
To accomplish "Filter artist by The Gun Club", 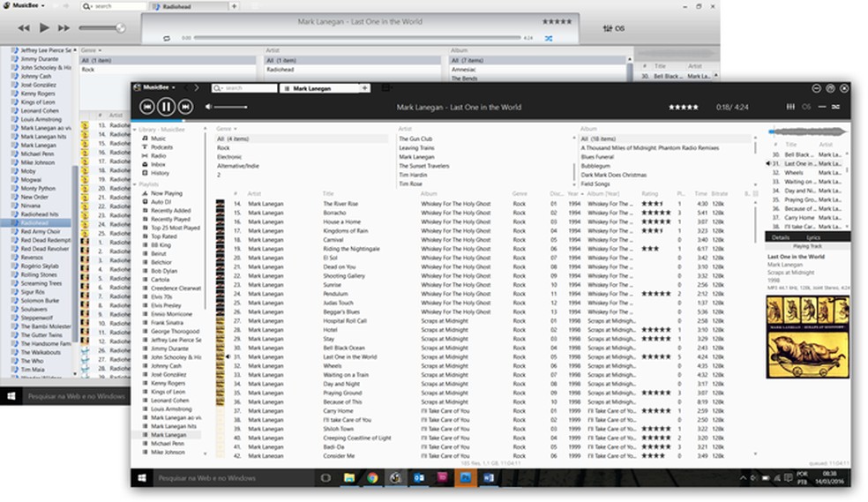I will [415, 139].
